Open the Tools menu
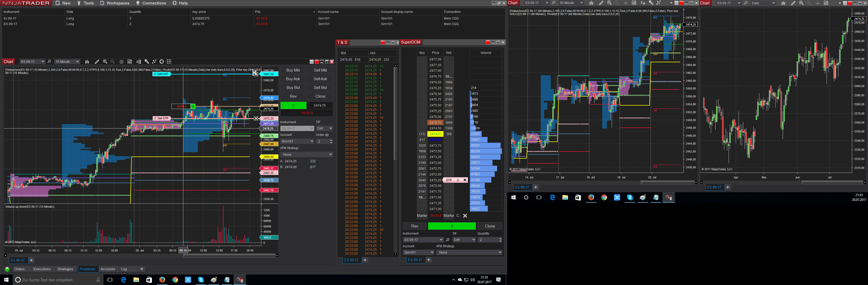 click(x=85, y=3)
